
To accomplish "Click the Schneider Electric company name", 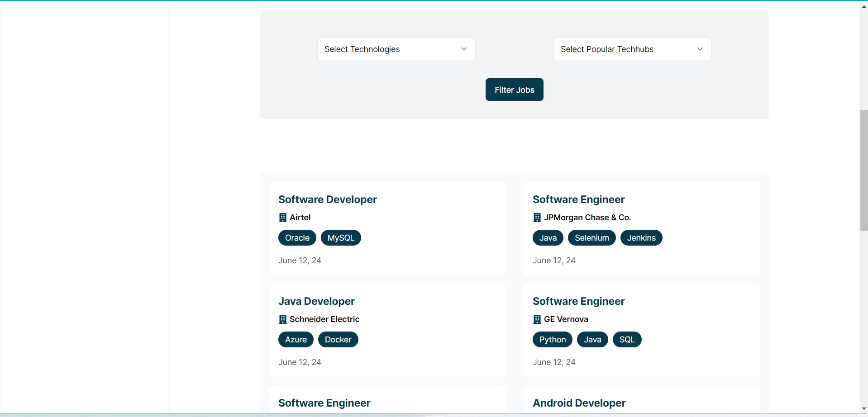I will (x=324, y=319).
